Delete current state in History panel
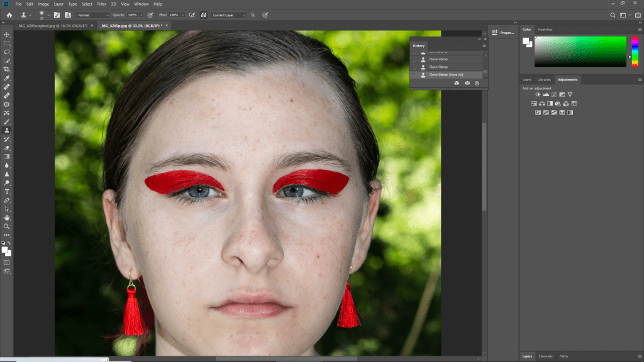The width and height of the screenshot is (644, 362). [x=477, y=83]
